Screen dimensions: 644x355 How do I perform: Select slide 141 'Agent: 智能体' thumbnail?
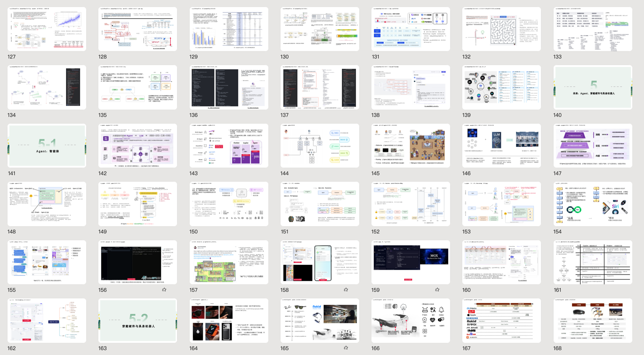coord(47,145)
